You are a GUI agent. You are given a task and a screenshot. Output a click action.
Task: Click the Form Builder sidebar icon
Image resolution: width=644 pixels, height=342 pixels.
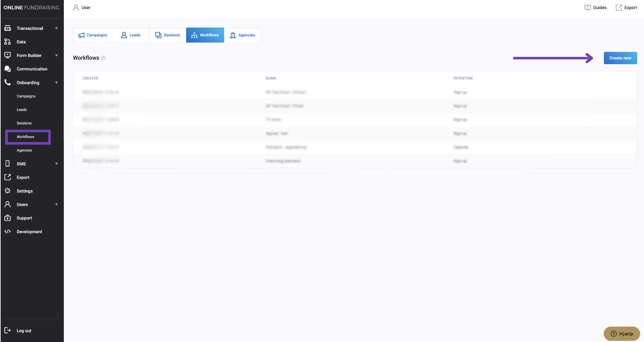point(8,55)
